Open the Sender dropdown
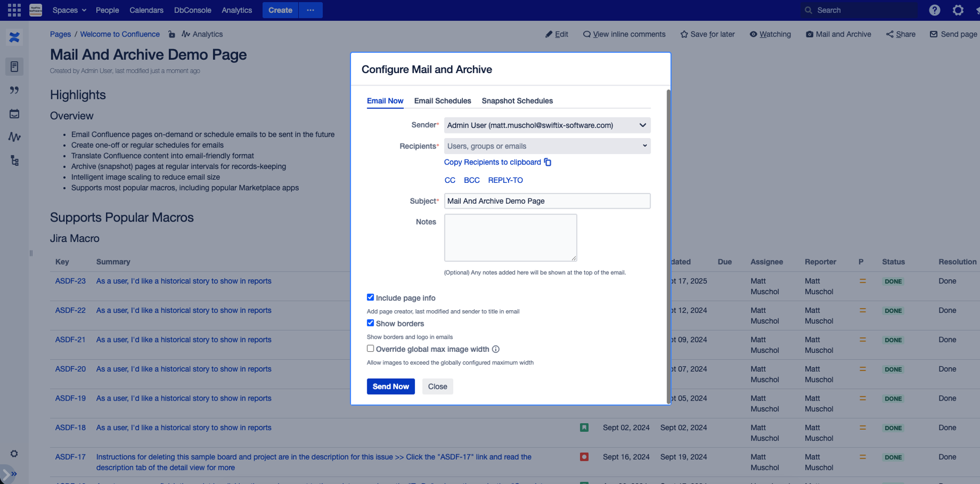The width and height of the screenshot is (980, 484). coord(547,125)
